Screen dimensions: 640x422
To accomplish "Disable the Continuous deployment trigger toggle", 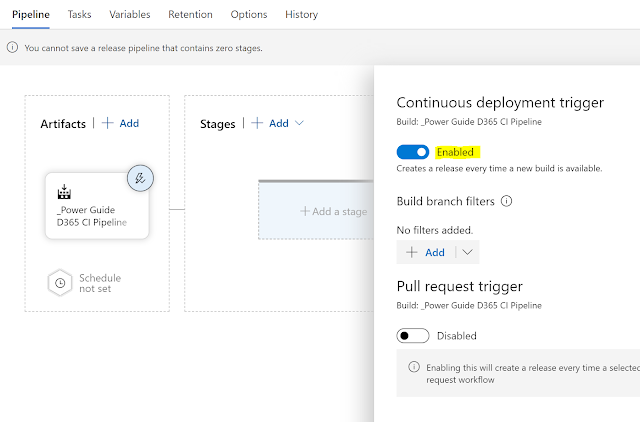I will (x=413, y=152).
